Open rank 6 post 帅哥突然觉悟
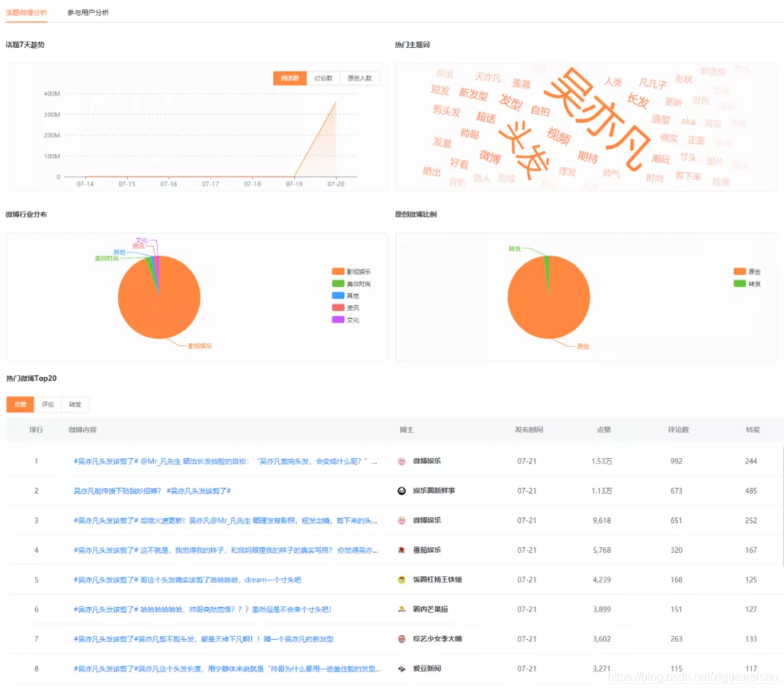784x690 pixels. 203,609
